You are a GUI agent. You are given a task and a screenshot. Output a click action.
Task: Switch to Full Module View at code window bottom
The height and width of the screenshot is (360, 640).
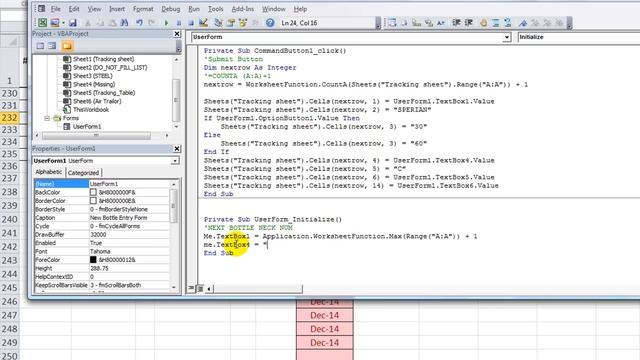click(200, 289)
